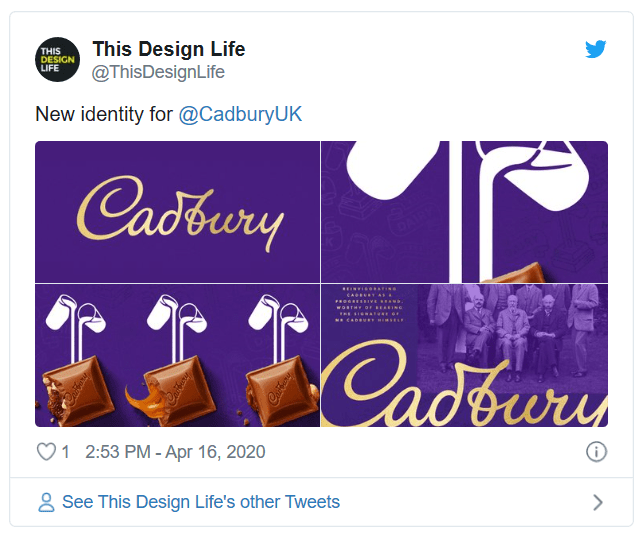Click the tweet text "New identity for"
The image size is (640, 536).
pos(104,114)
